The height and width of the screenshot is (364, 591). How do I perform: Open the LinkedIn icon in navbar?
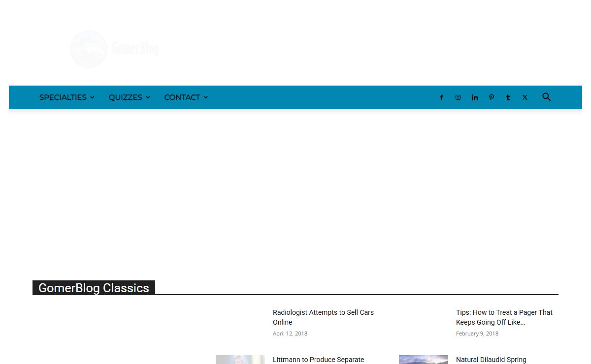475,97
